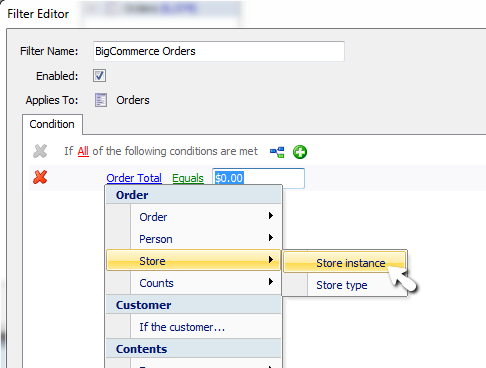Click the 'Applies To:' label
Viewport: 486px width, 368px height.
click(52, 100)
